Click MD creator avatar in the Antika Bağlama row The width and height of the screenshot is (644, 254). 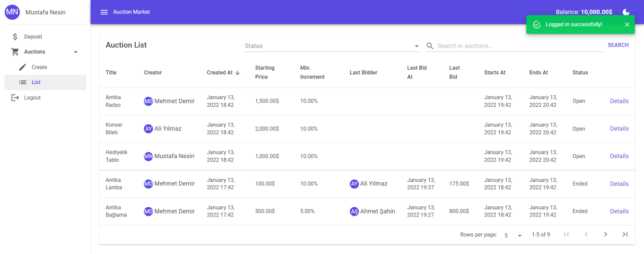pos(148,211)
